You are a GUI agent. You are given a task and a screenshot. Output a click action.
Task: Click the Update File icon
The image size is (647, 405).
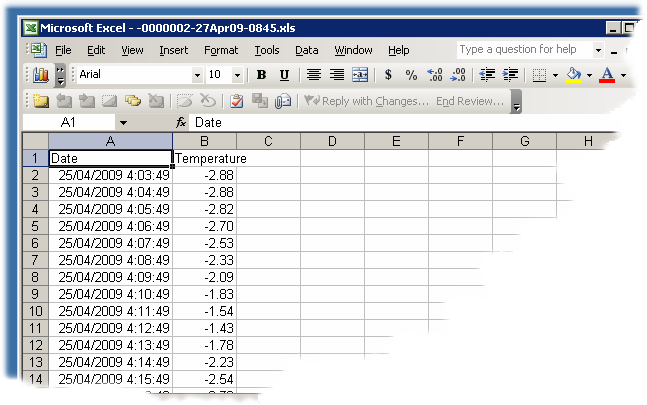[260, 101]
